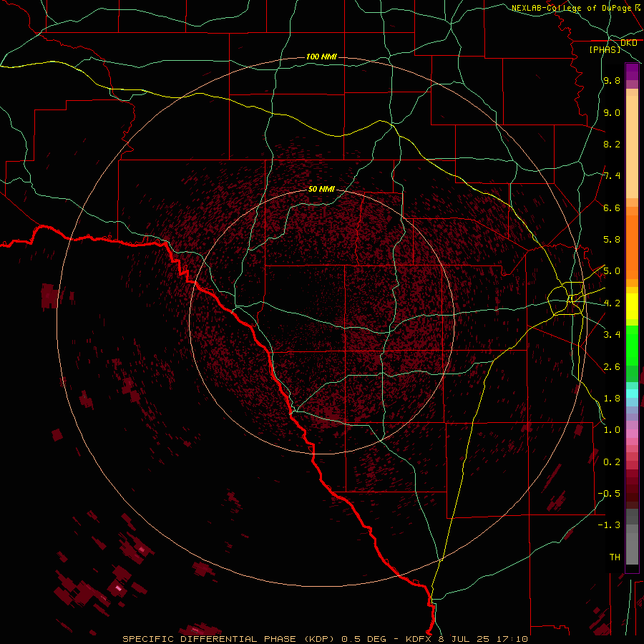Click the 2.6 value on color scale
644x644 pixels.
(612, 367)
